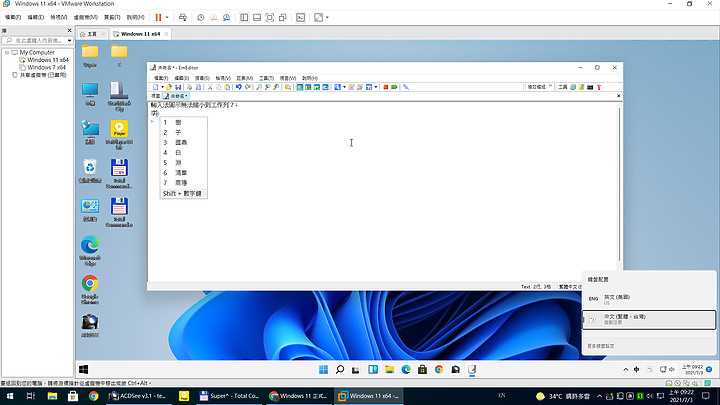The image size is (720, 405).
Task: Launch Microsoft Edge from guest taskbar
Action: point(406,370)
